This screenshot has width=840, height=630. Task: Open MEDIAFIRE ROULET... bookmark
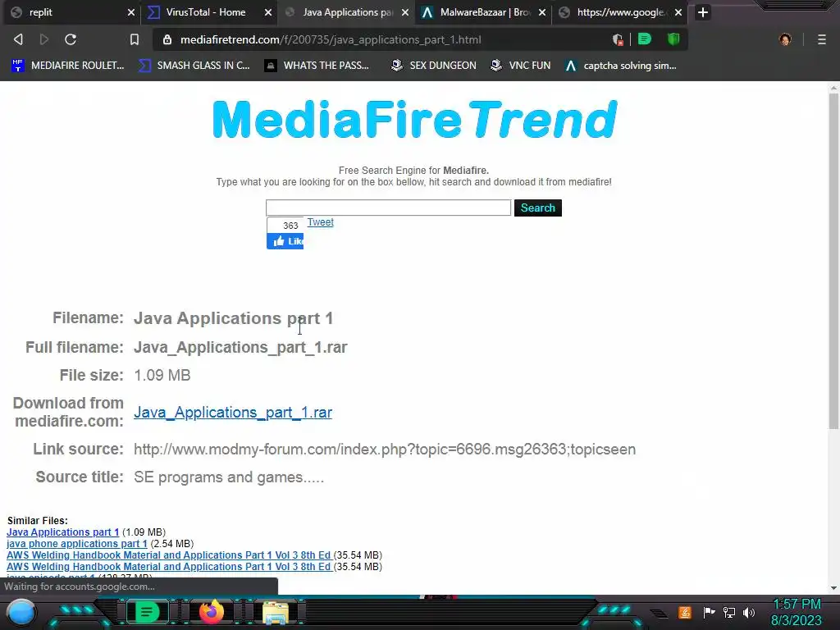pos(68,66)
